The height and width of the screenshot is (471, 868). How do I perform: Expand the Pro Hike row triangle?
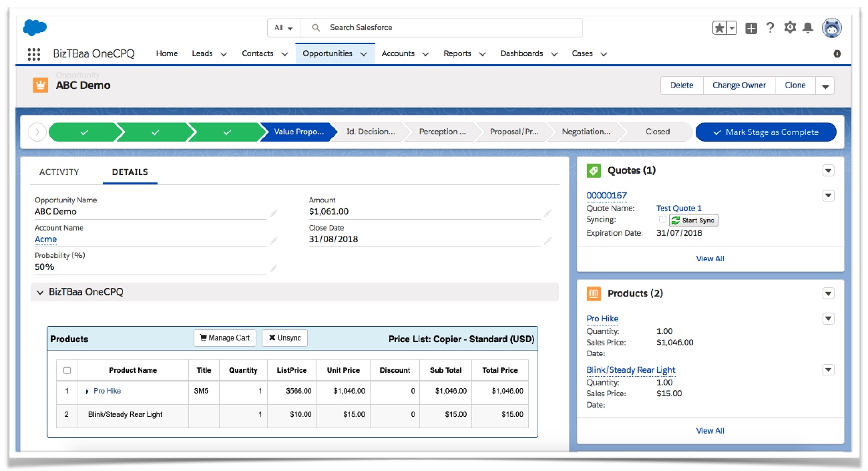tap(87, 391)
